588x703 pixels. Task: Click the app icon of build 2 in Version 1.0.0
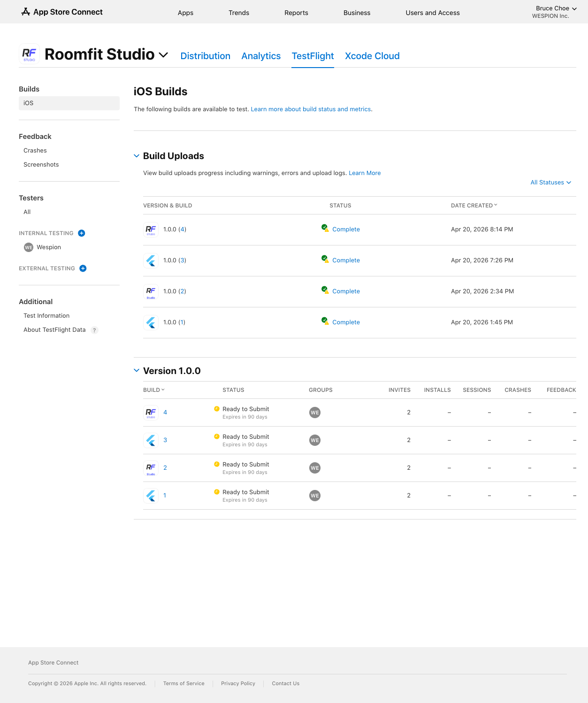tap(151, 468)
